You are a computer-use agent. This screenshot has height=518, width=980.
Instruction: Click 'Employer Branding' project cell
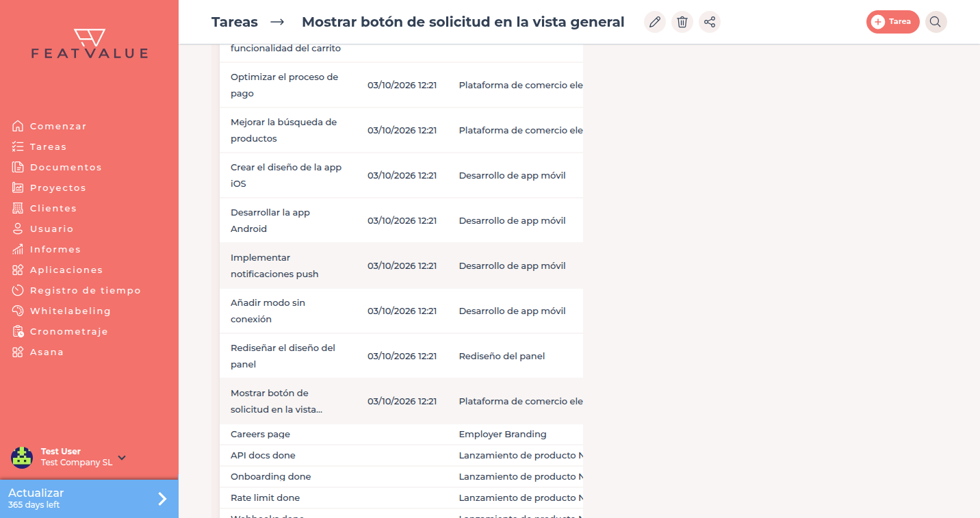(502, 435)
